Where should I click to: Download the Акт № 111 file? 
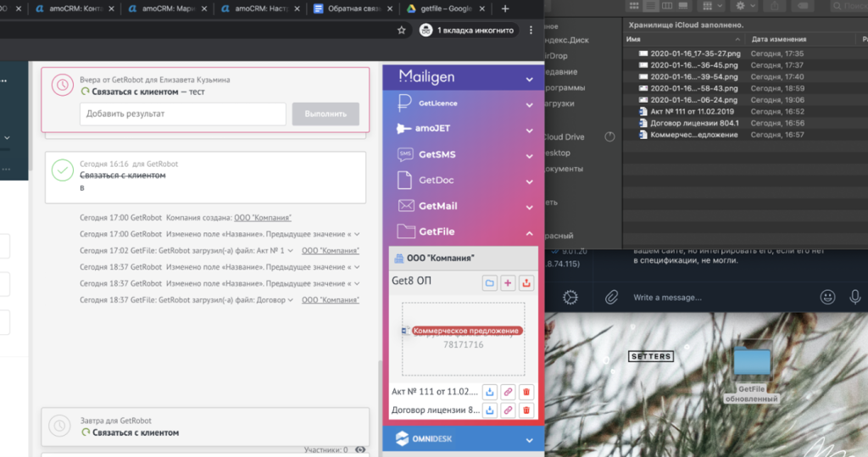click(x=489, y=392)
